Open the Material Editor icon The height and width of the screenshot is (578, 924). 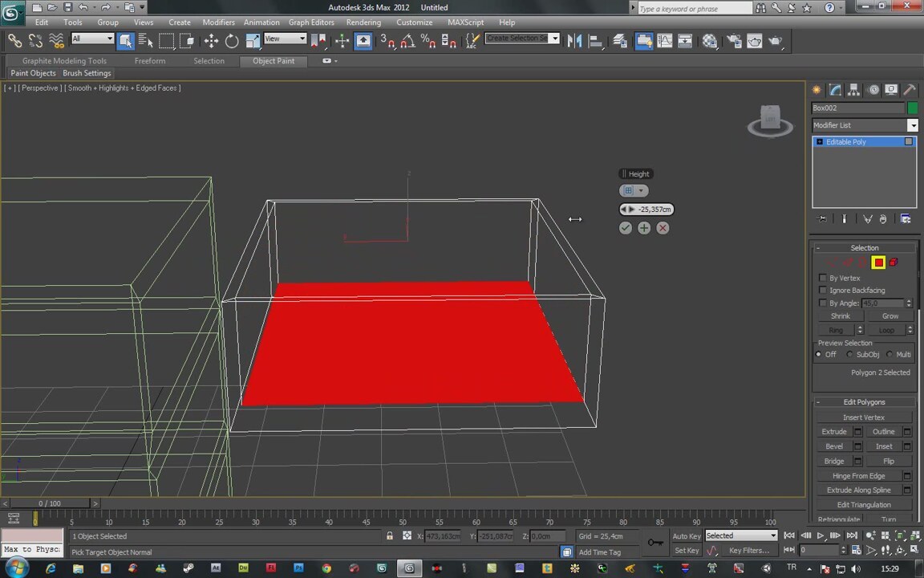(710, 41)
